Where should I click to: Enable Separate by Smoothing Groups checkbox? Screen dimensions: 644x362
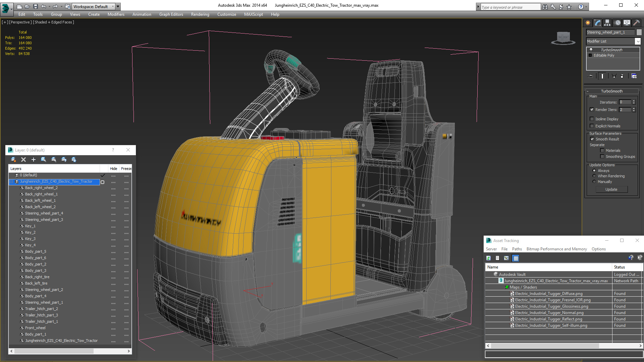pyautogui.click(x=602, y=157)
